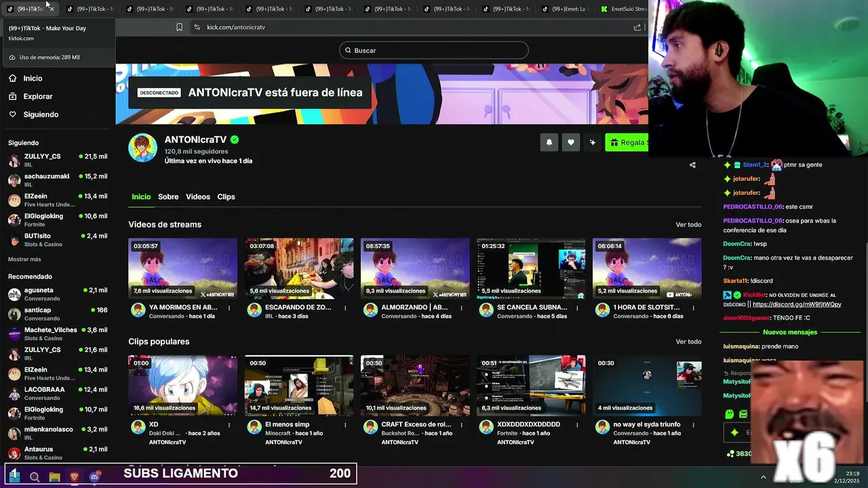Click the heart follow icon on channel

(x=571, y=142)
